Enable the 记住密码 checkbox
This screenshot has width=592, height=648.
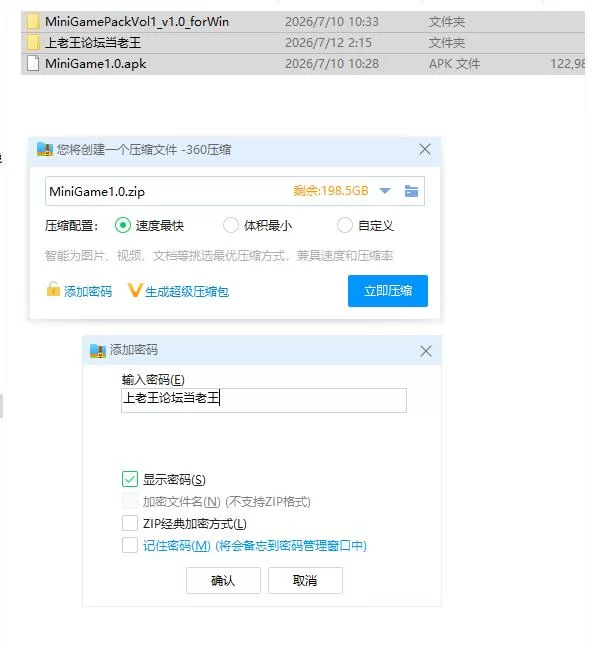tap(130, 545)
